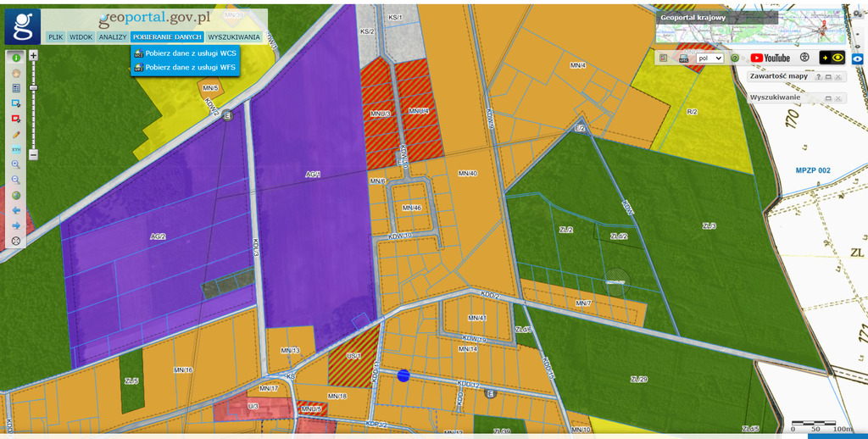The width and height of the screenshot is (868, 439).
Task: Close the Zawartość mapy panel
Action: 838,77
